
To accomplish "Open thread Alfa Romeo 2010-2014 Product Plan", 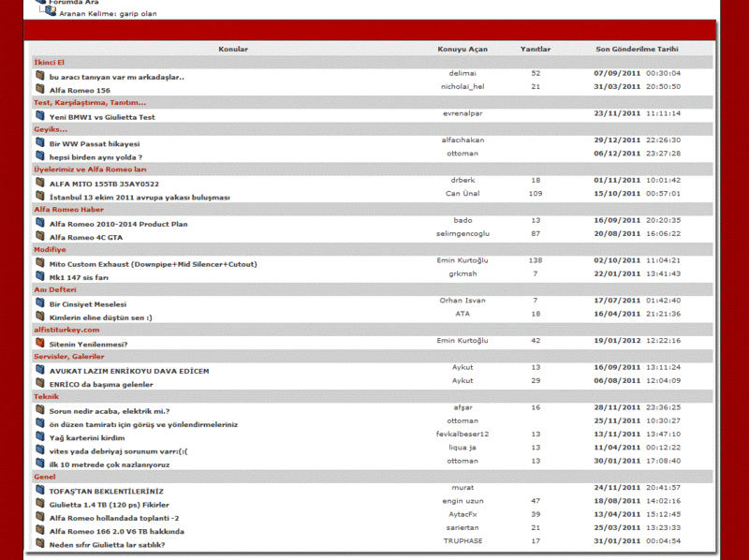I will 118,224.
